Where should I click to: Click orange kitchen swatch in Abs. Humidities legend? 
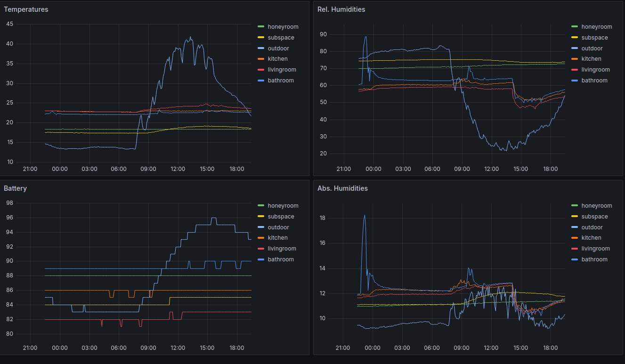[x=575, y=238]
